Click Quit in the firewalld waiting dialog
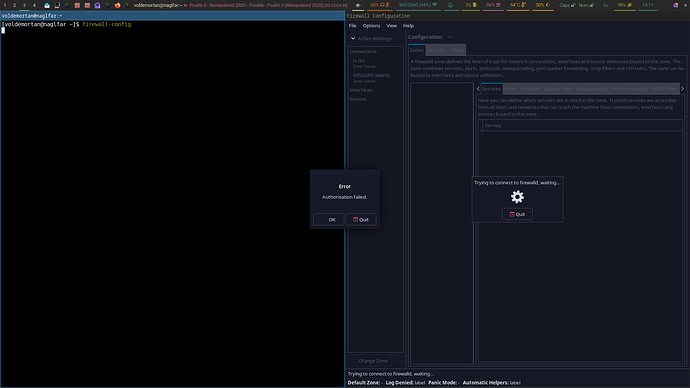 [517, 214]
